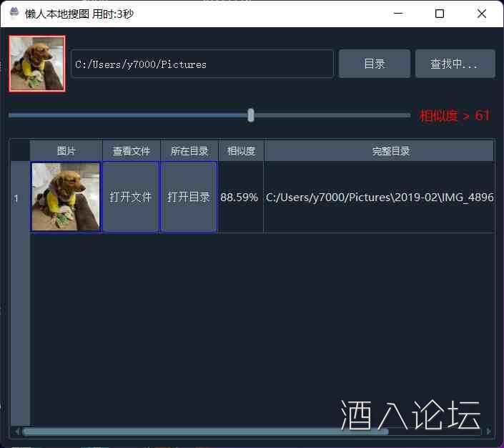
Task: Click the 相似度 column header
Action: (x=241, y=150)
